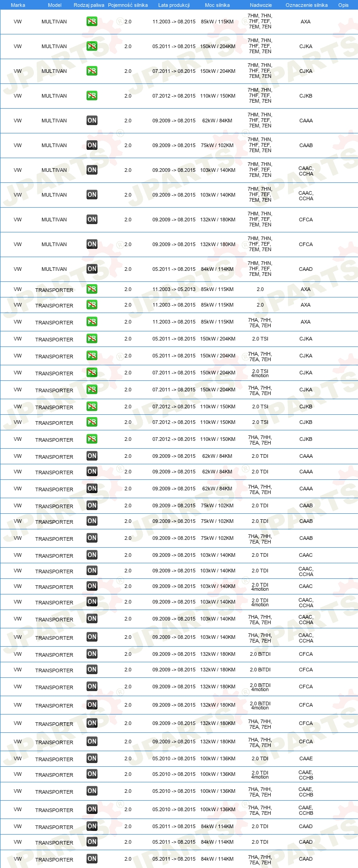Select the diesel ON icon in the Multivan CAAD row
Viewport: 358px width, 868px height.
[92, 269]
